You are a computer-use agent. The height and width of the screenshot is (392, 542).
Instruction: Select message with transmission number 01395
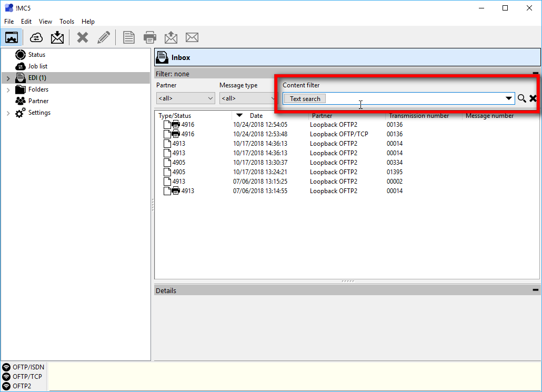347,172
